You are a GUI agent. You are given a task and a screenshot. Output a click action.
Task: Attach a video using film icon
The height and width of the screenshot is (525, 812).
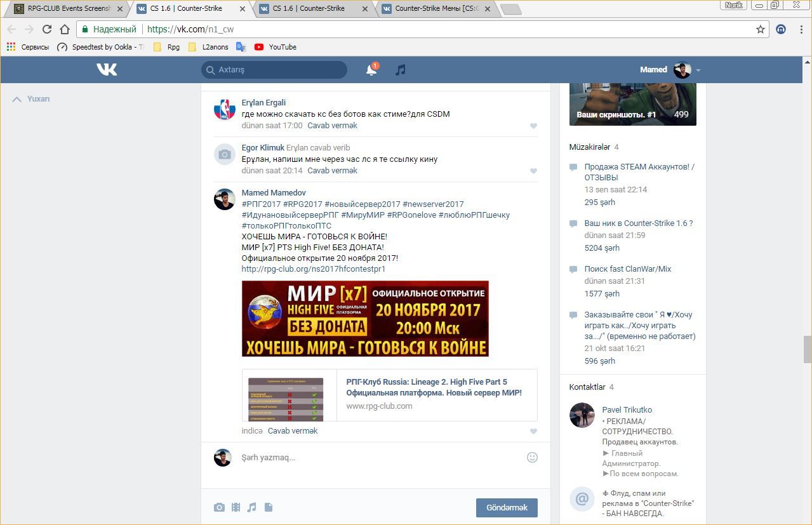(236, 507)
